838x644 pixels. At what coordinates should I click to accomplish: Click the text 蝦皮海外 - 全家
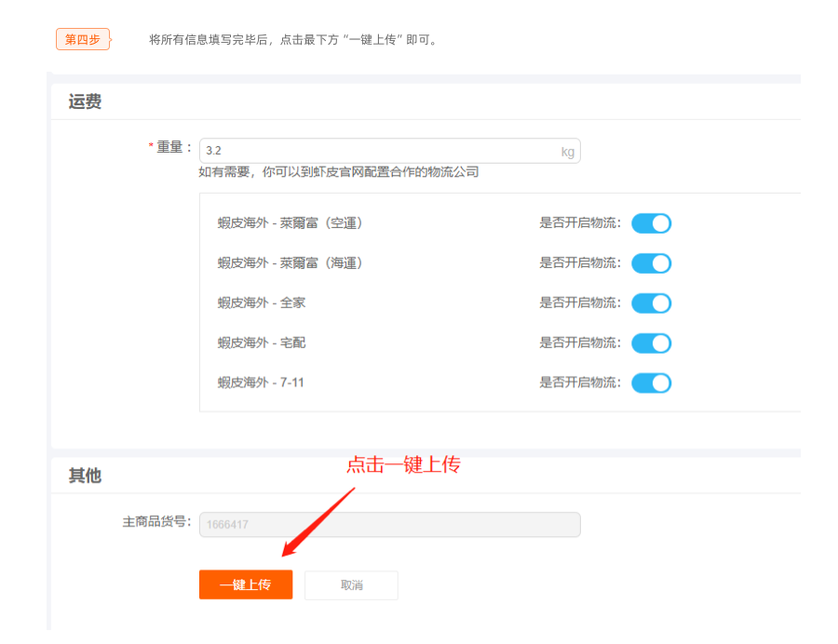click(262, 302)
